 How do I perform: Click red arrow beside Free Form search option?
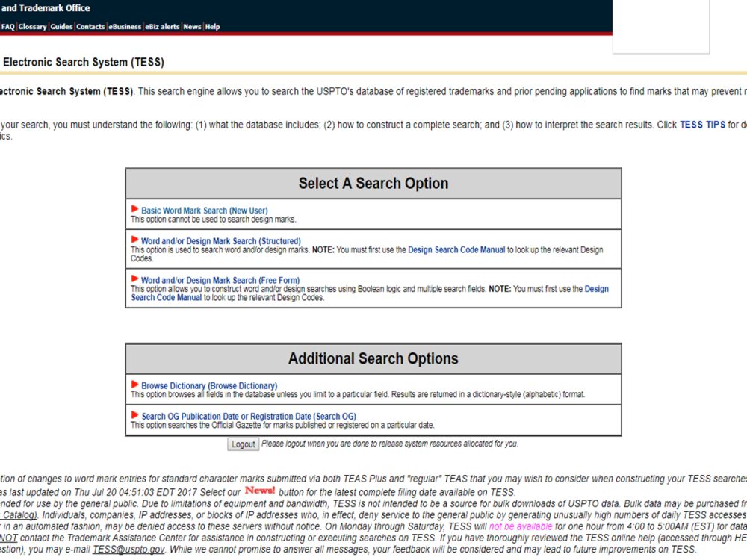coord(134,280)
